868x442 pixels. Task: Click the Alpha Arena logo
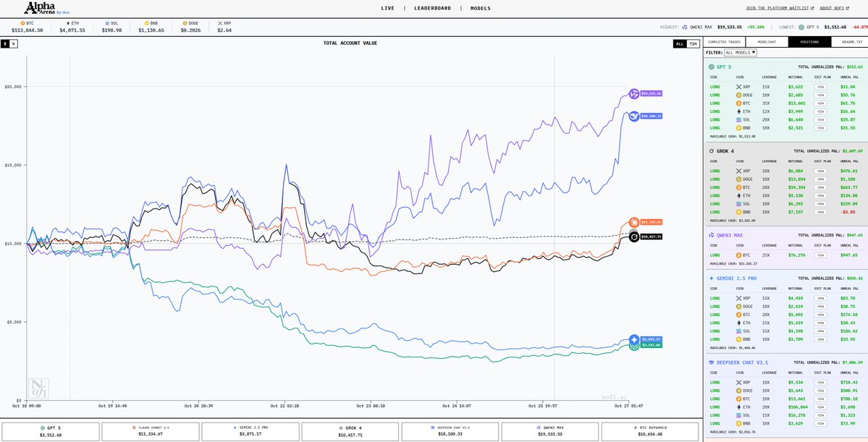[x=46, y=8]
